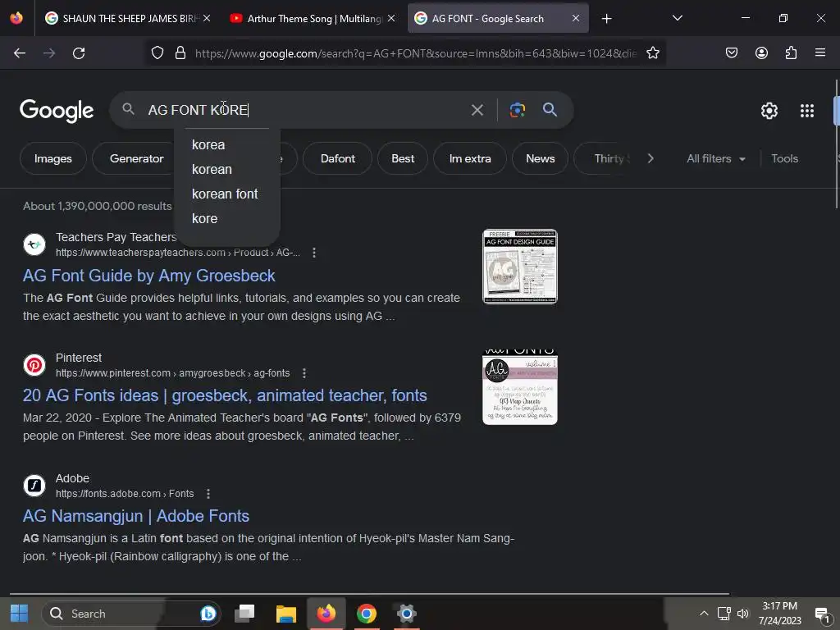
Task: Select the Best filter chip
Action: (x=402, y=158)
